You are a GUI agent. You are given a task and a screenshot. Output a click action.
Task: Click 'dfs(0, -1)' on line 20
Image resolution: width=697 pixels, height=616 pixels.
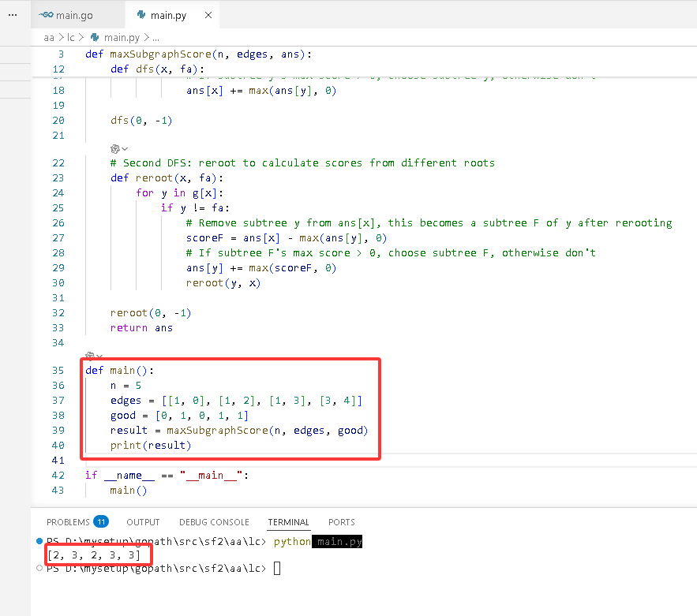click(x=141, y=121)
